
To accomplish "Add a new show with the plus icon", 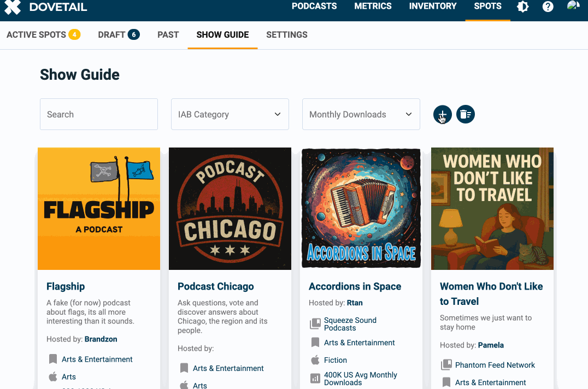I will (x=442, y=114).
